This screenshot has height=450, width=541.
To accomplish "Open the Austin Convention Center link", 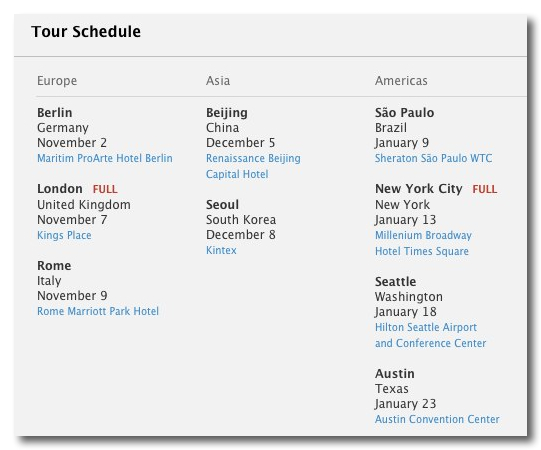I will [x=437, y=419].
